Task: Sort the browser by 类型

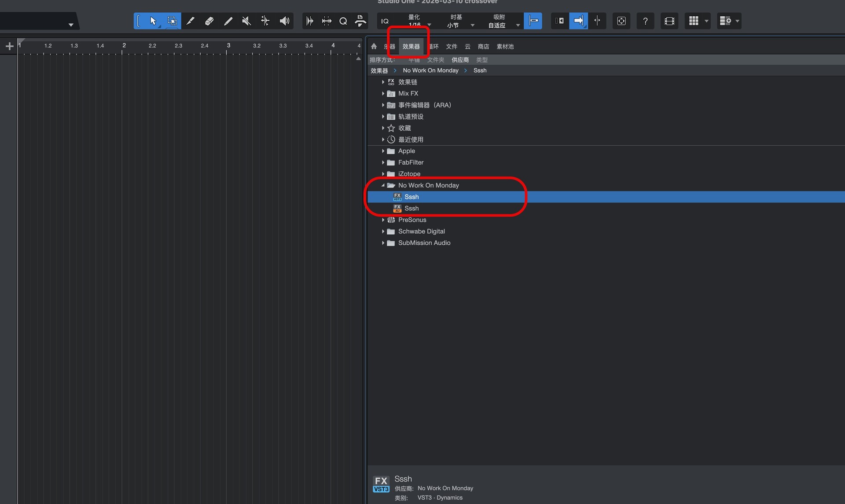Action: click(482, 59)
